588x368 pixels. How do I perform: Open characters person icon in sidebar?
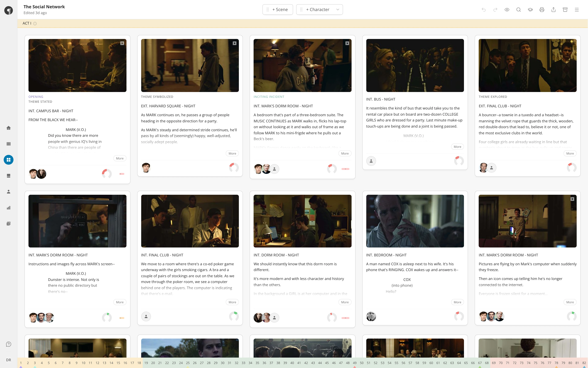[9, 192]
